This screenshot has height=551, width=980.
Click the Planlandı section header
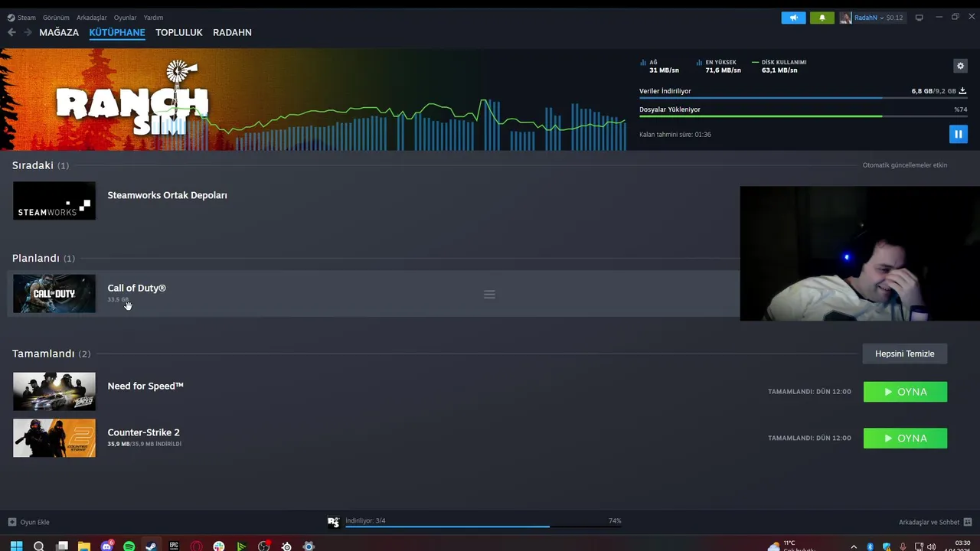[43, 258]
